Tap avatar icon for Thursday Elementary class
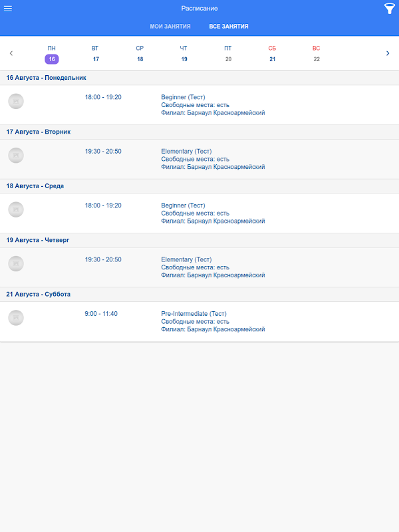This screenshot has height=532, width=399. pyautogui.click(x=17, y=263)
